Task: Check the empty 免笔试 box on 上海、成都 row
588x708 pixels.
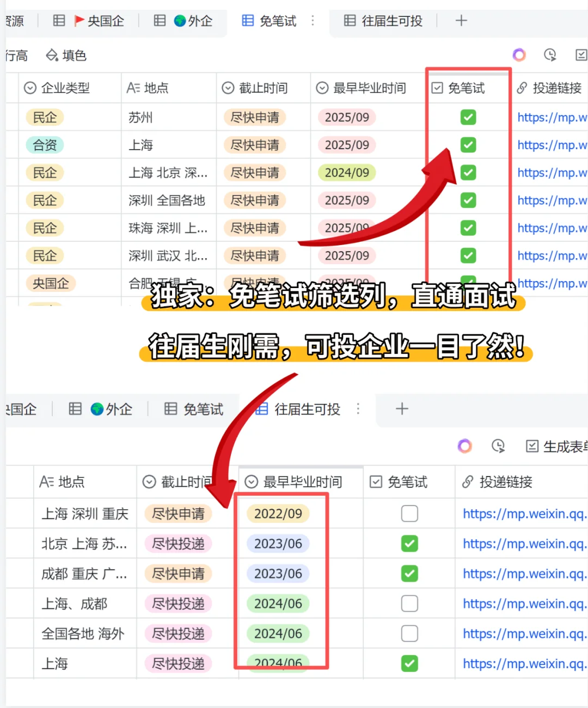Action: point(409,603)
